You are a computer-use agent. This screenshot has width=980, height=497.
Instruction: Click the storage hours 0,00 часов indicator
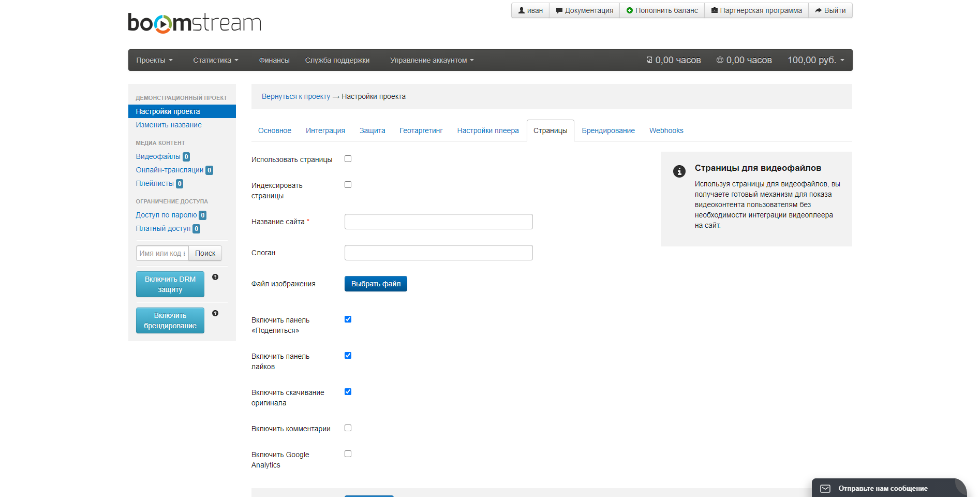coord(674,60)
